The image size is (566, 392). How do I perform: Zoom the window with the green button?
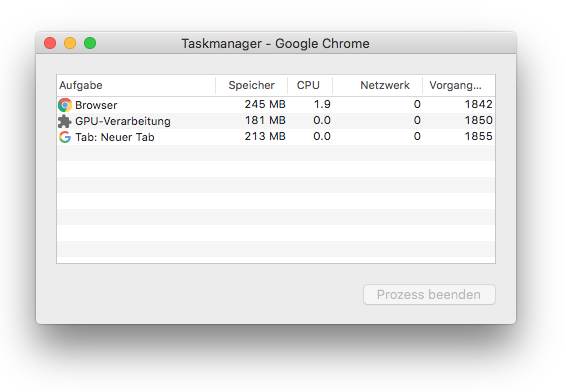tap(90, 43)
